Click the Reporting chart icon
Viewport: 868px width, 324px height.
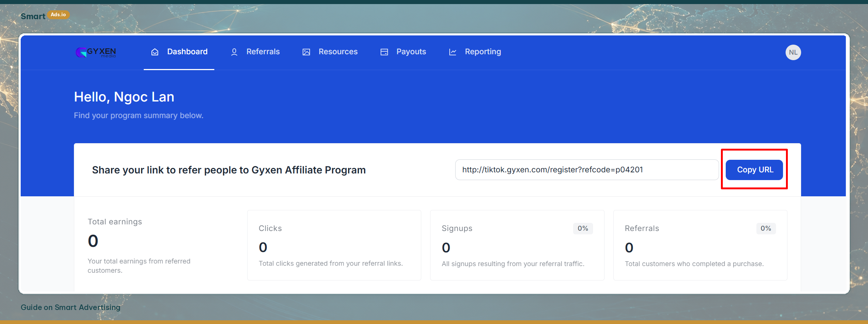point(453,52)
